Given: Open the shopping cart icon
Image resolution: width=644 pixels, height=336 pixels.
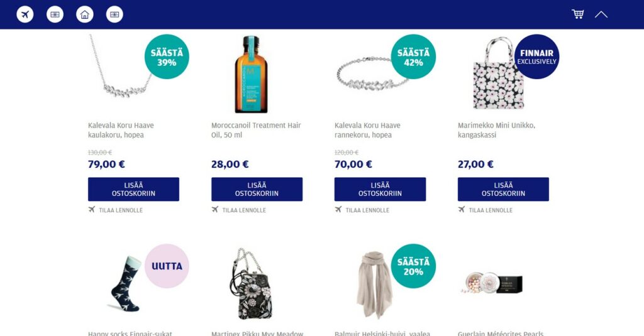Looking at the screenshot, I should (x=578, y=14).
